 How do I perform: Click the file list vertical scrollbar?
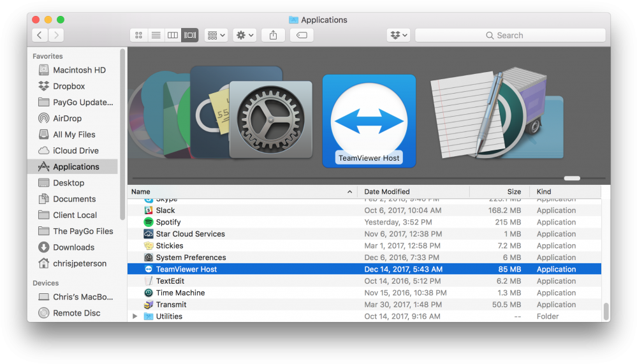(606, 311)
